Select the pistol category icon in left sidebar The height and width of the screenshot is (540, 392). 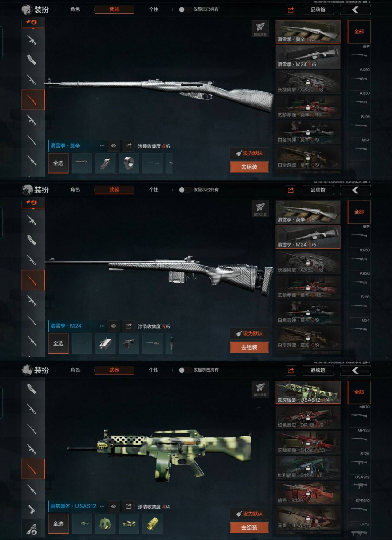click(x=32, y=510)
